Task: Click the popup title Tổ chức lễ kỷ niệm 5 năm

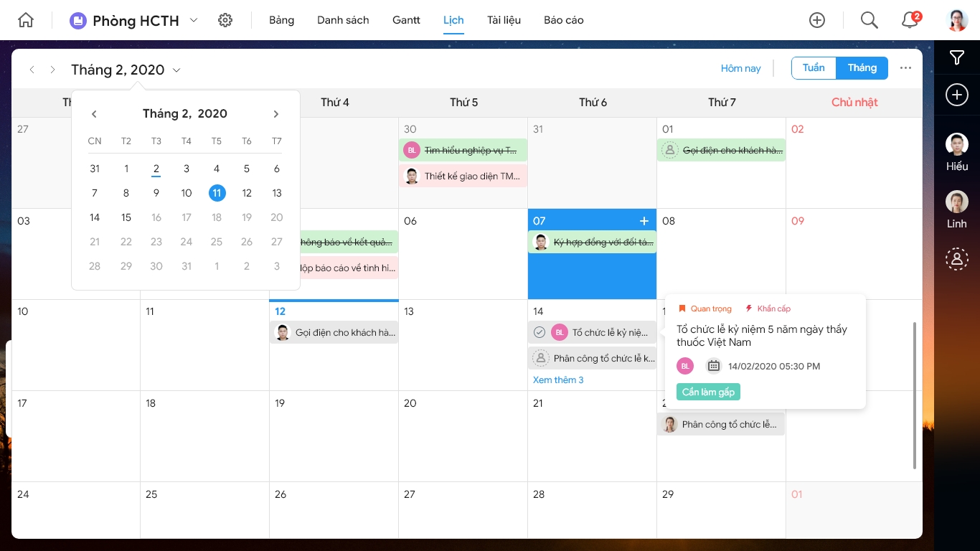Action: pyautogui.click(x=762, y=336)
